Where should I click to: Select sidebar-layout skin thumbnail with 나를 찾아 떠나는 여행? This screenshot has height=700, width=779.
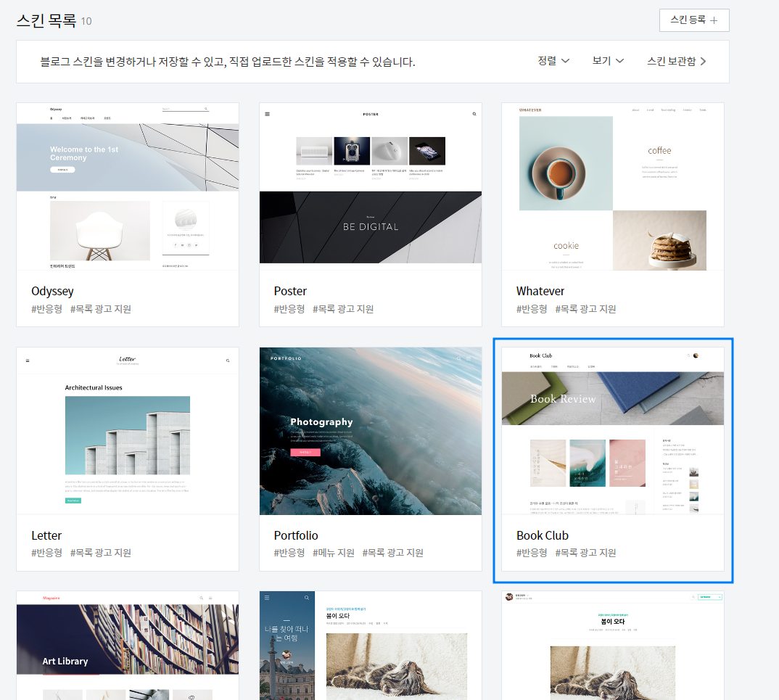pyautogui.click(x=371, y=646)
